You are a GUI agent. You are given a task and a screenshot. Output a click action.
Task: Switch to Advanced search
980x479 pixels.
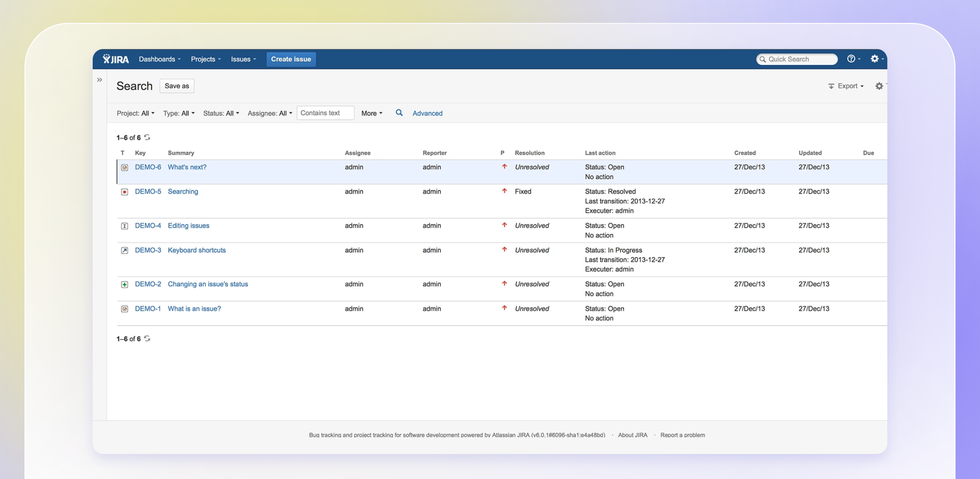pyautogui.click(x=428, y=113)
